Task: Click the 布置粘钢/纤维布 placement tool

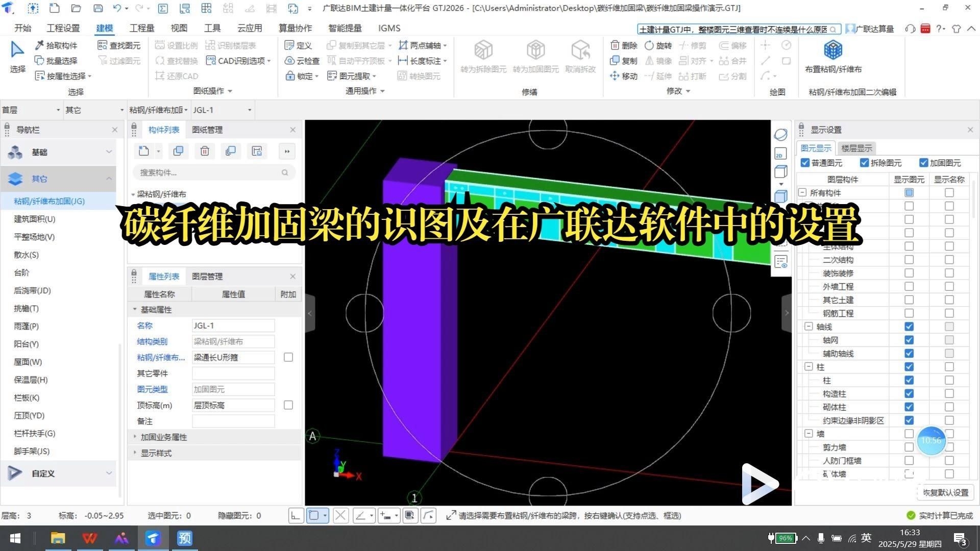Action: (832, 56)
